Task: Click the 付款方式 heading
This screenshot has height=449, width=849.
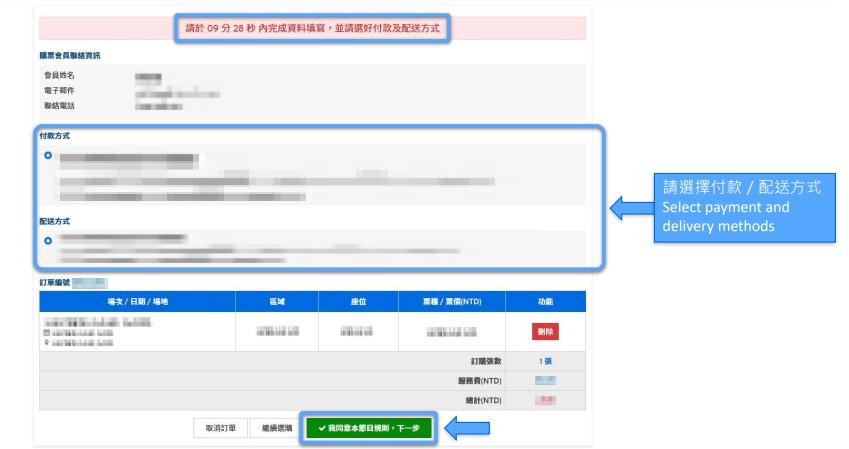Action: 55,135
